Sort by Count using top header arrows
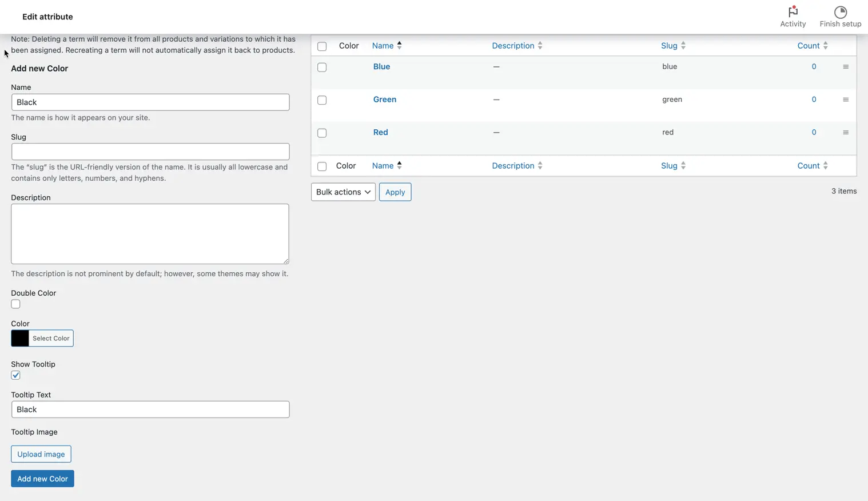 click(825, 46)
